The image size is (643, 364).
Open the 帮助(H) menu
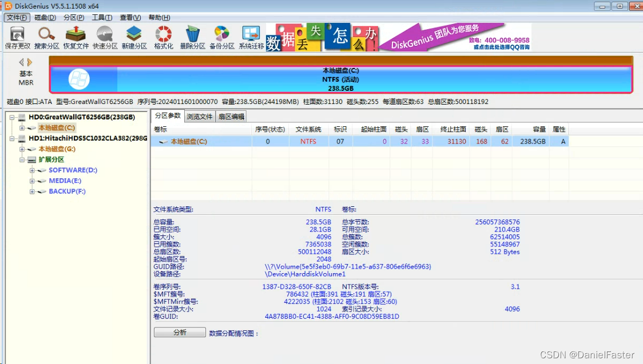[160, 17]
